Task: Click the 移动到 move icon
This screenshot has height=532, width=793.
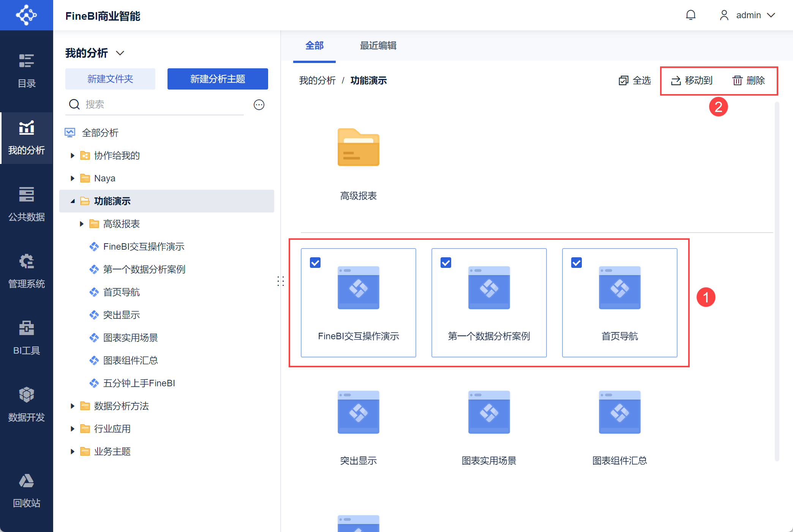Action: pyautogui.click(x=676, y=80)
